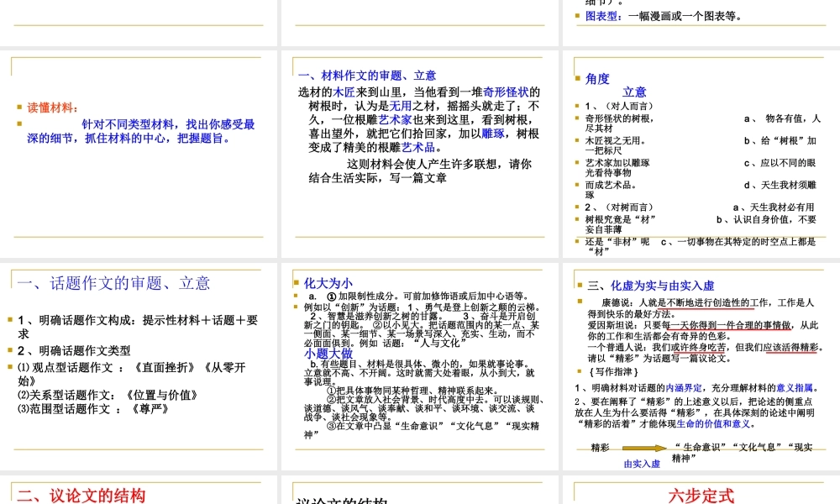Click the blue word "雕琢"
The width and height of the screenshot is (840, 504).
coord(493,134)
